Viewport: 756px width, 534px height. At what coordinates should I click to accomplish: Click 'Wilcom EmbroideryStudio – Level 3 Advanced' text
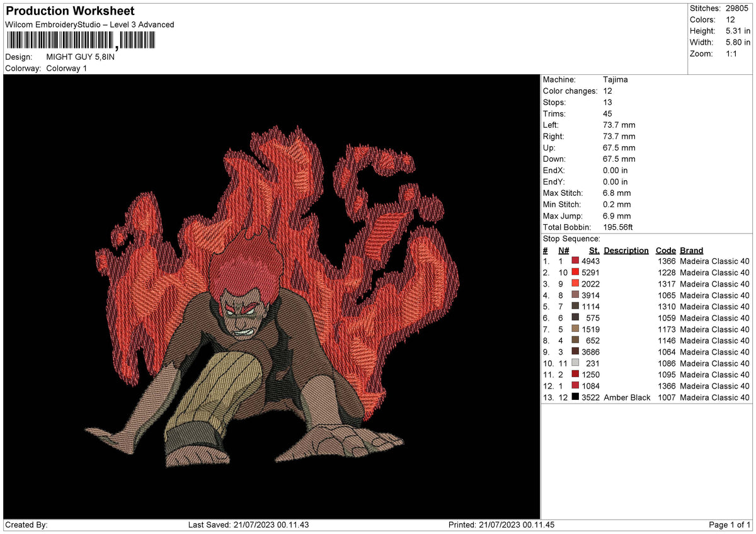(89, 25)
